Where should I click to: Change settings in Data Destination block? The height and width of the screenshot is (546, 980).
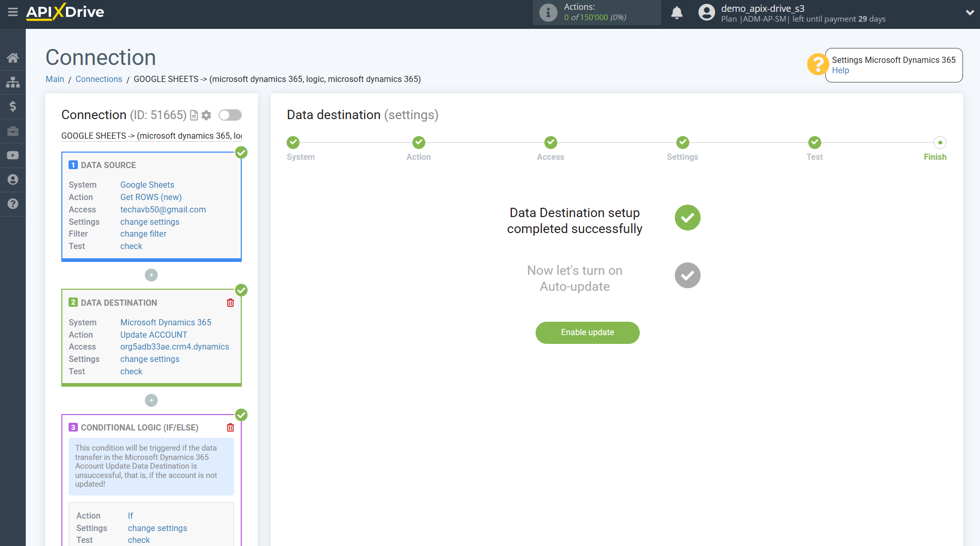pos(150,359)
